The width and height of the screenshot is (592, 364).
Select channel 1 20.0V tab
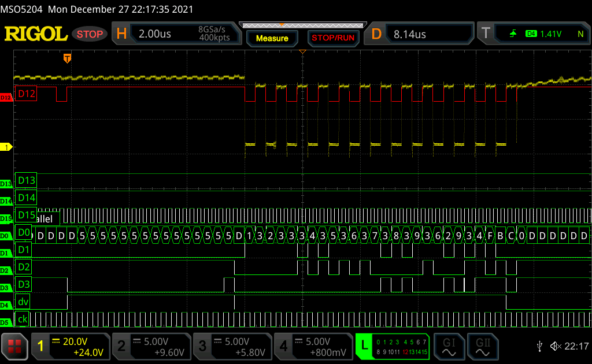[71, 346]
